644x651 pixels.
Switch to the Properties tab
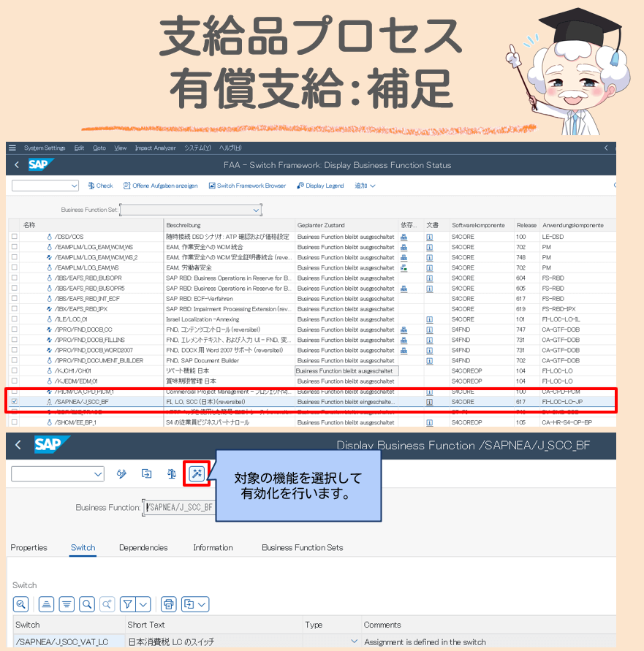29,548
